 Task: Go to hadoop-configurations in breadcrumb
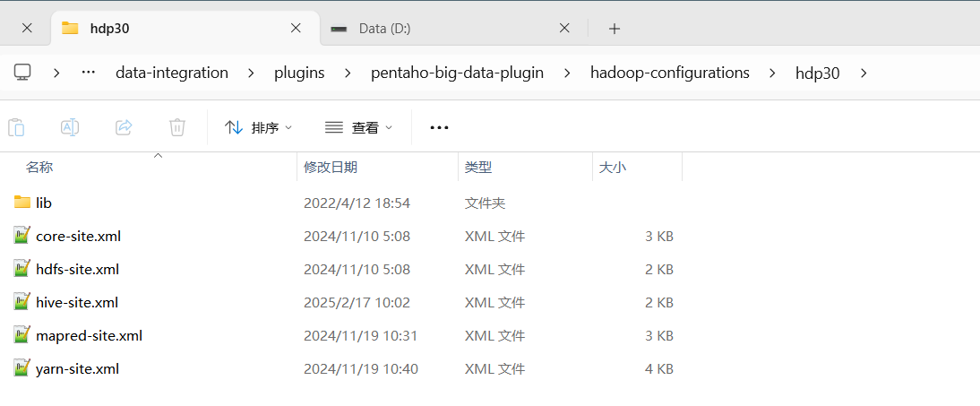[670, 73]
